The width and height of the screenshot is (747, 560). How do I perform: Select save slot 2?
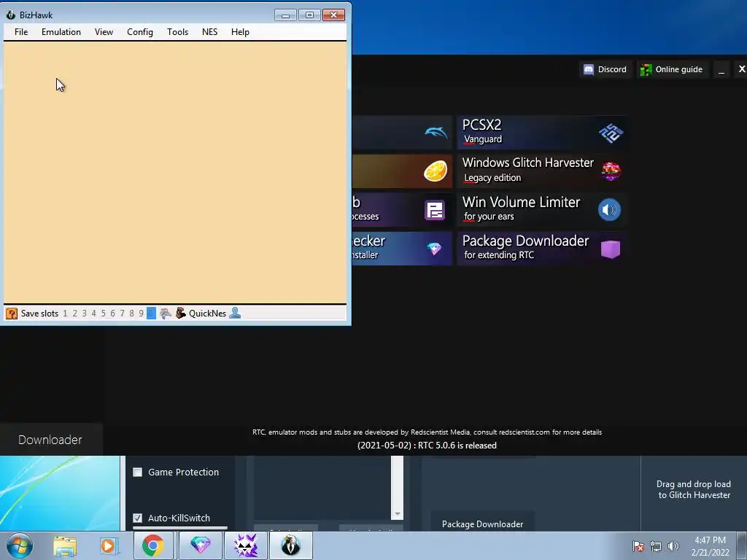pyautogui.click(x=75, y=314)
